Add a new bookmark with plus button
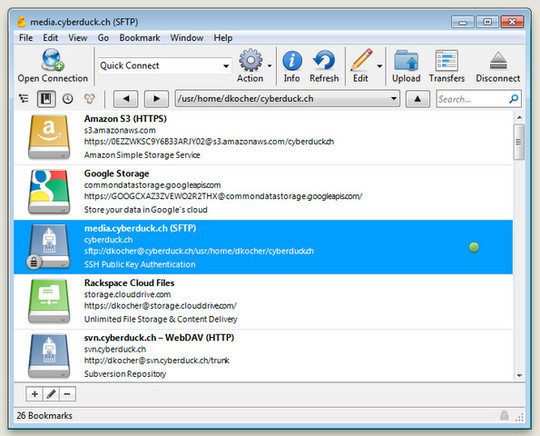The width and height of the screenshot is (540, 436). pyautogui.click(x=34, y=394)
